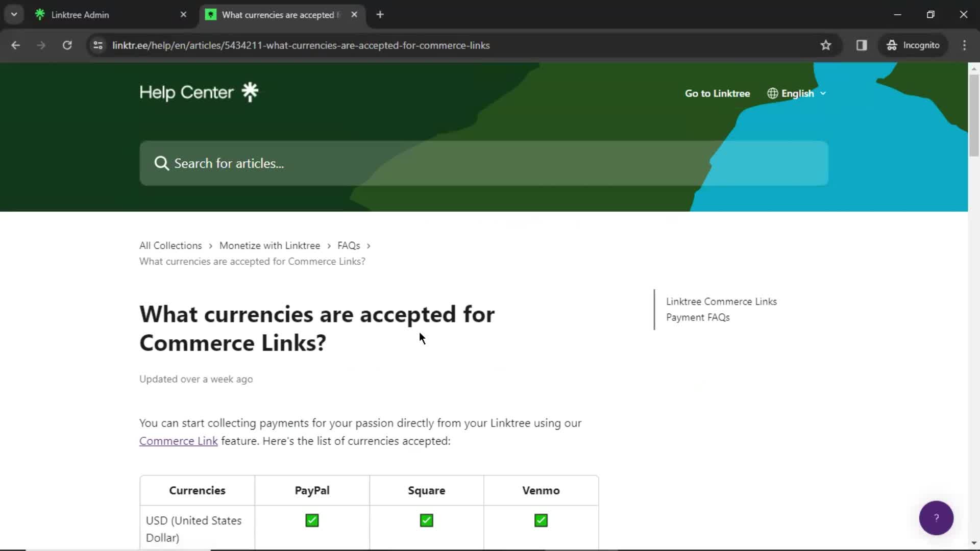This screenshot has width=980, height=551.
Task: Click the PayPal column header
Action: [312, 490]
